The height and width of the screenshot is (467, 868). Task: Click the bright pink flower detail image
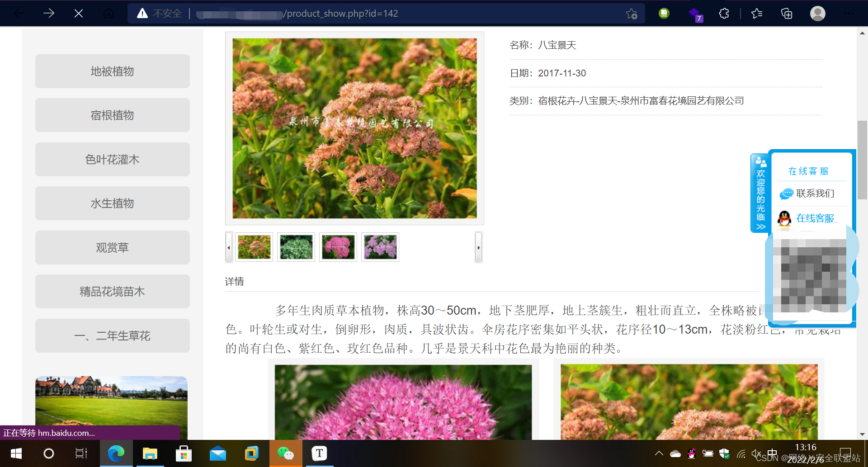click(403, 402)
